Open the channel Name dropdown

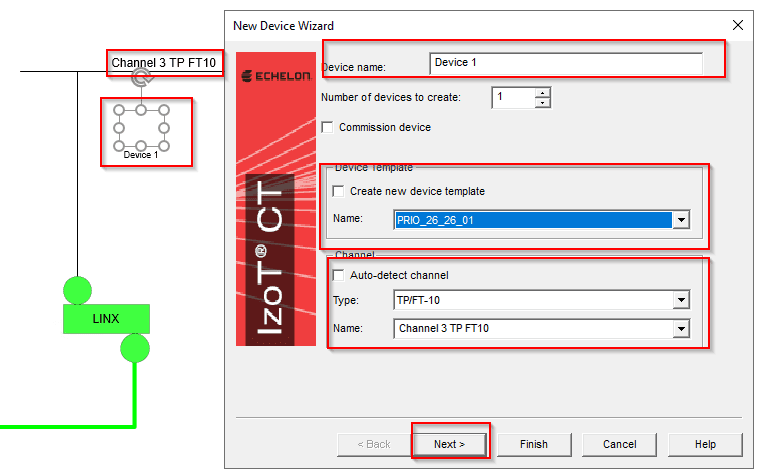(x=681, y=328)
